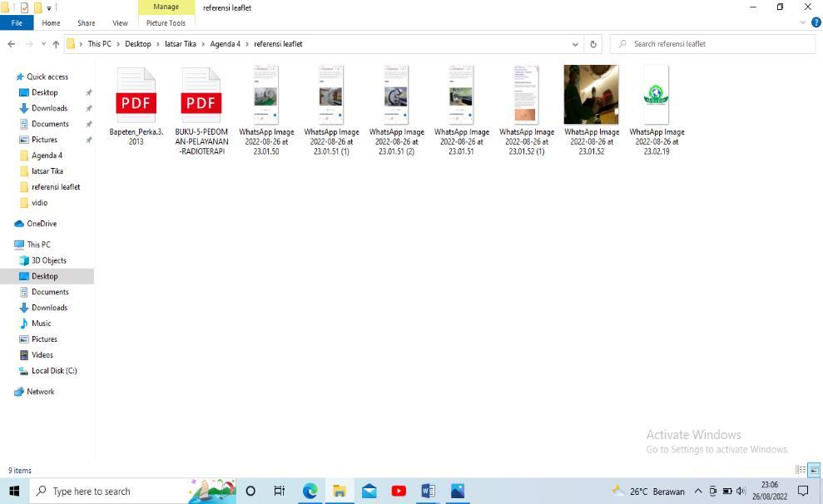
Task: Go back with the Back arrow
Action: pos(12,44)
